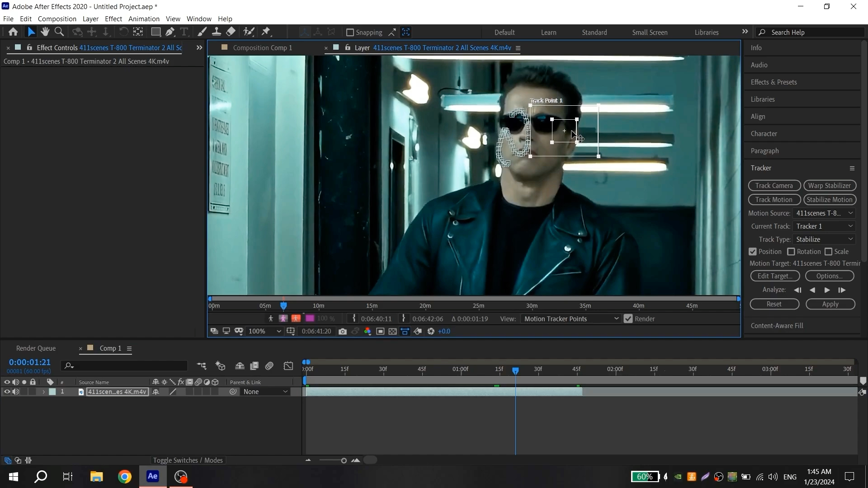
Task: Open the 100% magnification dropdown
Action: (264, 332)
